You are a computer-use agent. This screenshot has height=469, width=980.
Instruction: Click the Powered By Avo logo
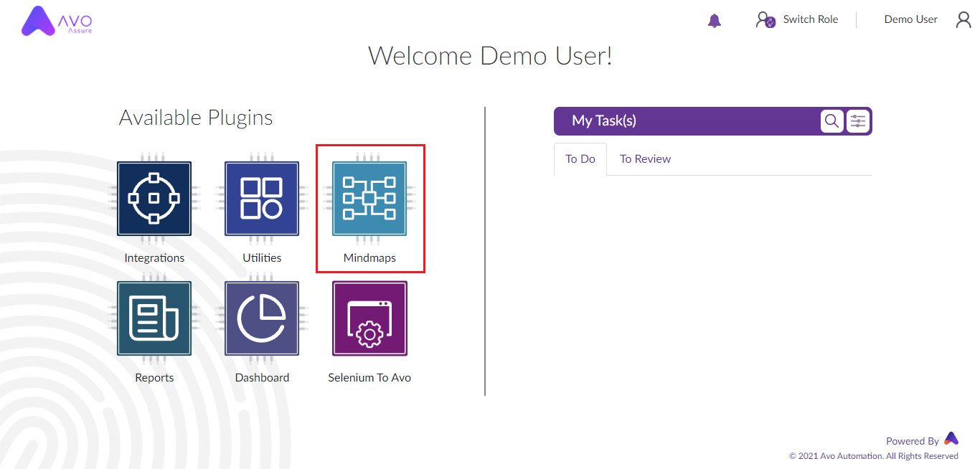click(951, 438)
